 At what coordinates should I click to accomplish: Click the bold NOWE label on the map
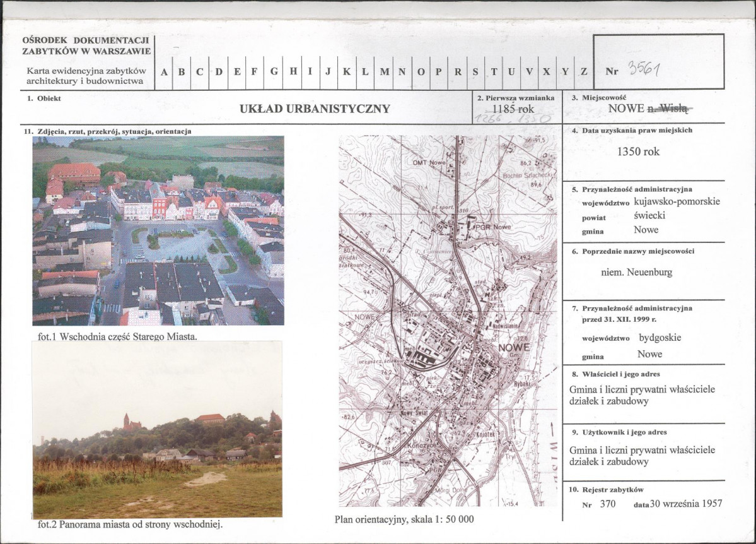(x=513, y=348)
